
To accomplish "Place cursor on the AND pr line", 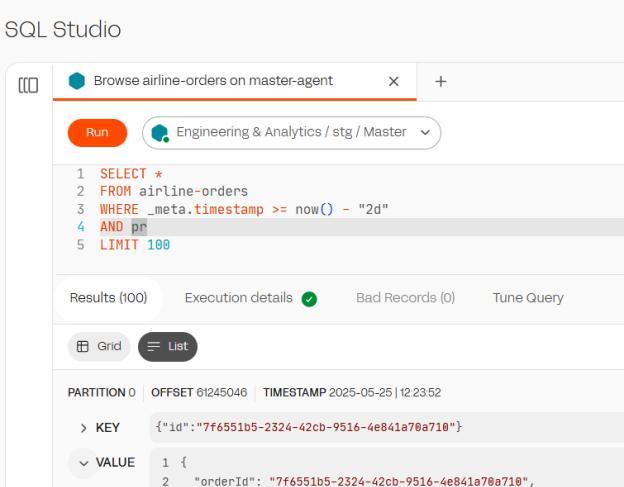I will coord(123,227).
